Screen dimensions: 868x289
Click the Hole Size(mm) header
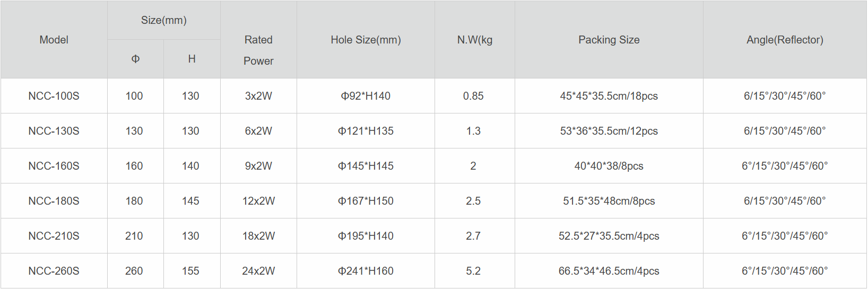point(366,40)
